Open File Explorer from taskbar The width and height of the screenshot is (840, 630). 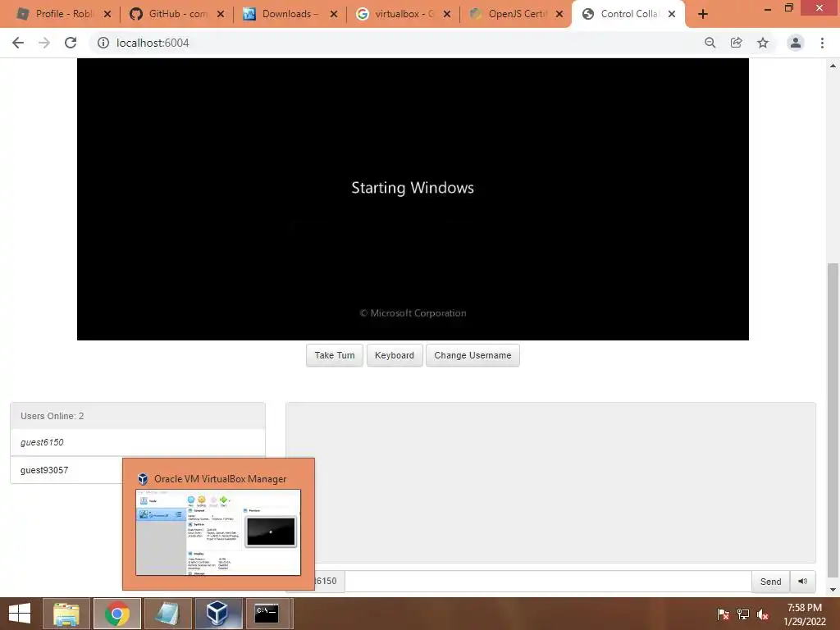point(66,614)
